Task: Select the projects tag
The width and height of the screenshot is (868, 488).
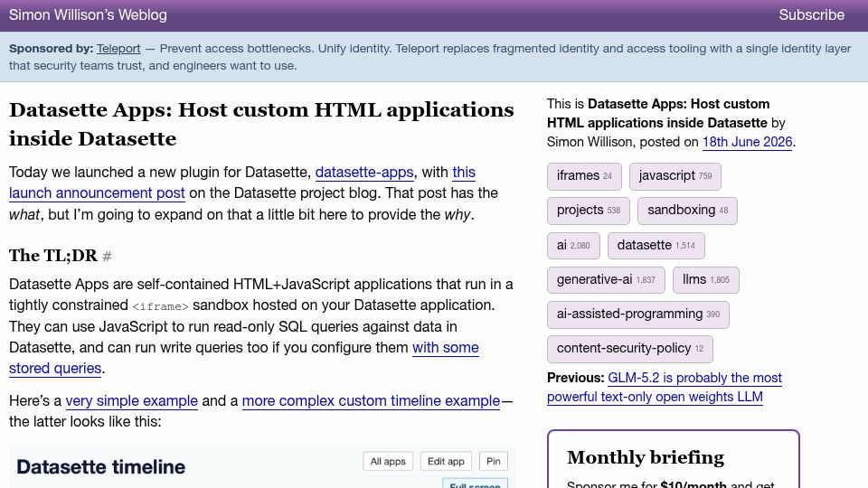Action: (x=589, y=211)
